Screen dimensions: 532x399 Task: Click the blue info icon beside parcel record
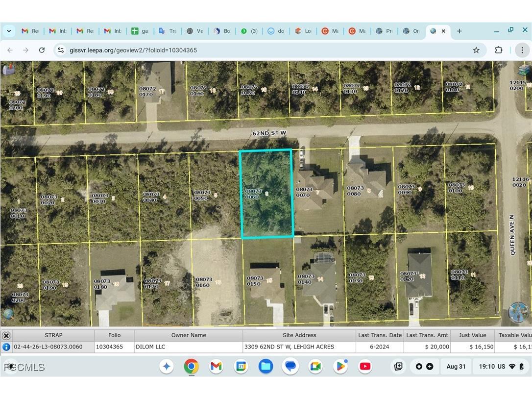(x=6, y=347)
